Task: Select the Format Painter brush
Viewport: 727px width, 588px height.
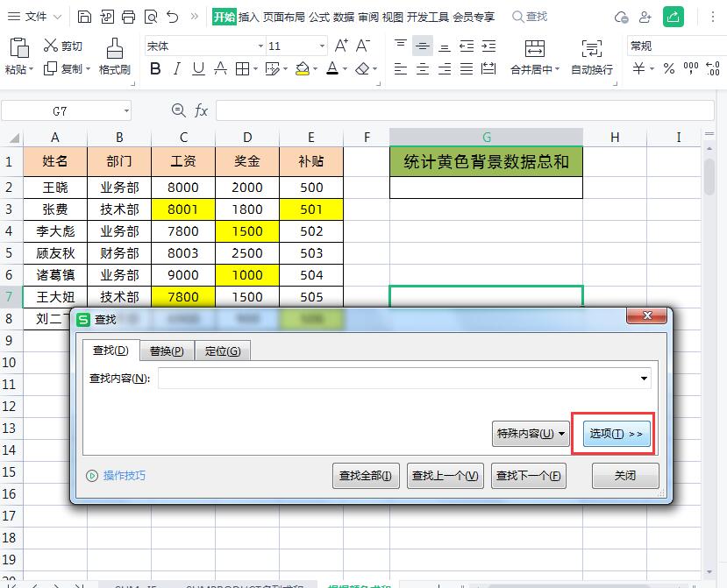Action: (115, 48)
